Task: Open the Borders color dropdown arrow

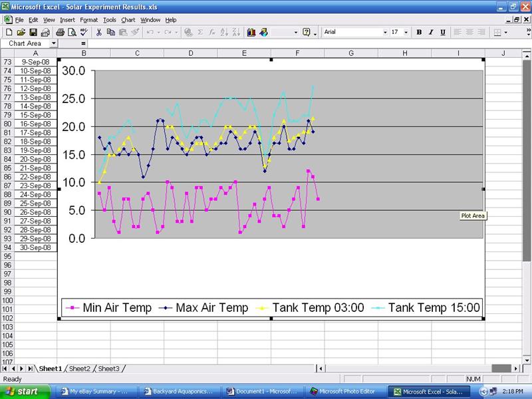Action: point(505,31)
